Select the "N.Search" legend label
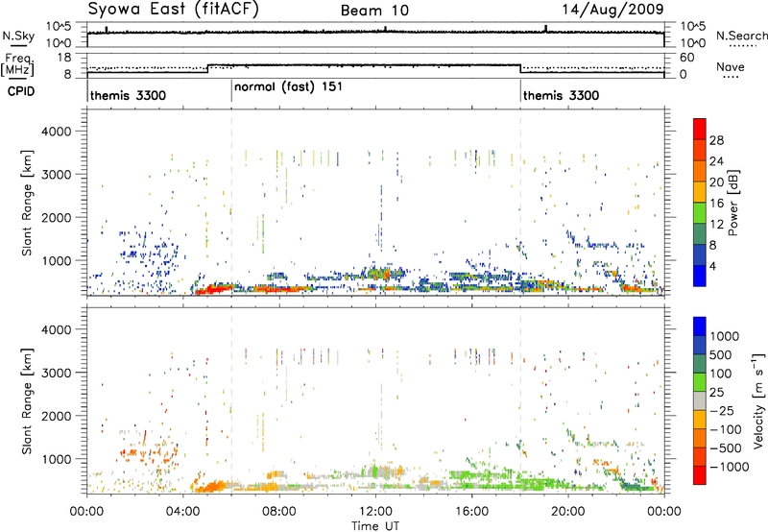The height and width of the screenshot is (532, 768). 741,36
